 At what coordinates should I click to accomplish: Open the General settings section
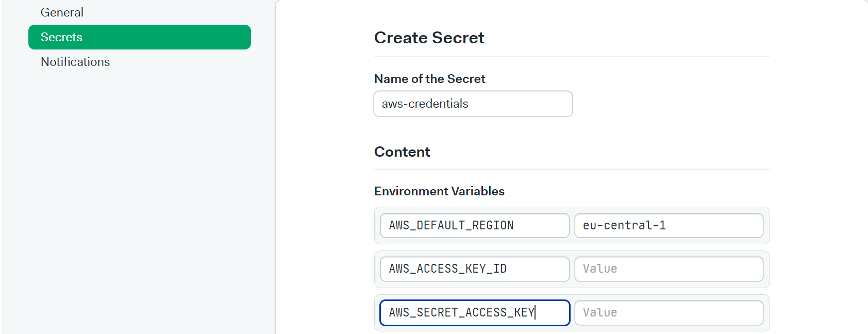(x=62, y=12)
